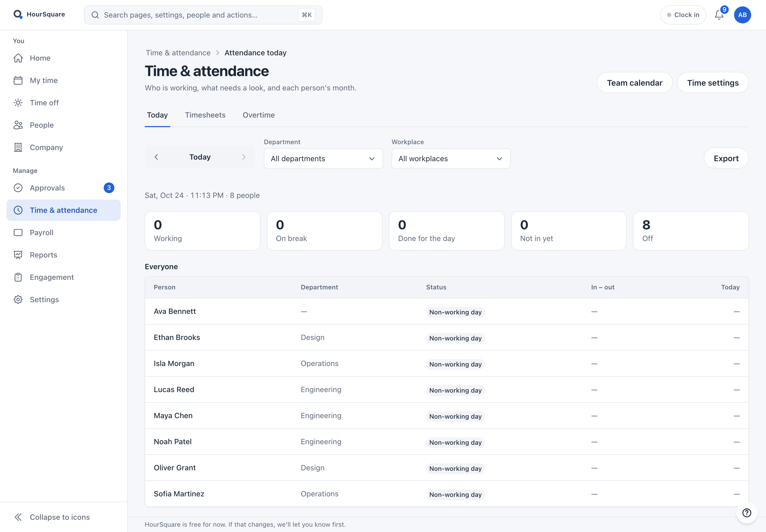The width and height of the screenshot is (766, 532).
Task: Click the HourSquare logo
Action: [x=39, y=14]
